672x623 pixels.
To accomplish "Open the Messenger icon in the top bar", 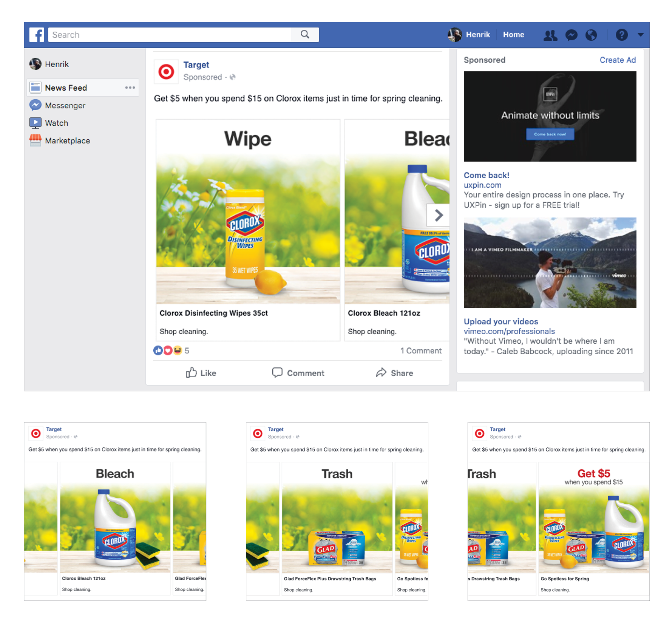I will click(x=571, y=35).
